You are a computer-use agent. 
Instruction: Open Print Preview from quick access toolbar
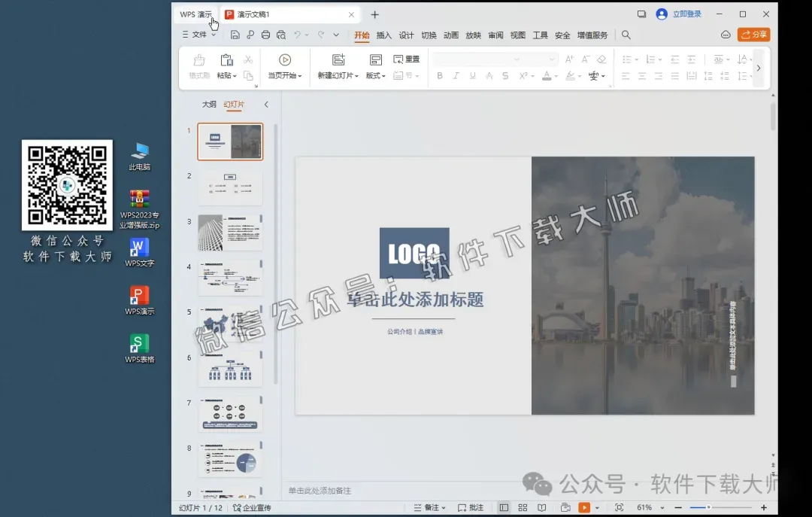[x=281, y=35]
